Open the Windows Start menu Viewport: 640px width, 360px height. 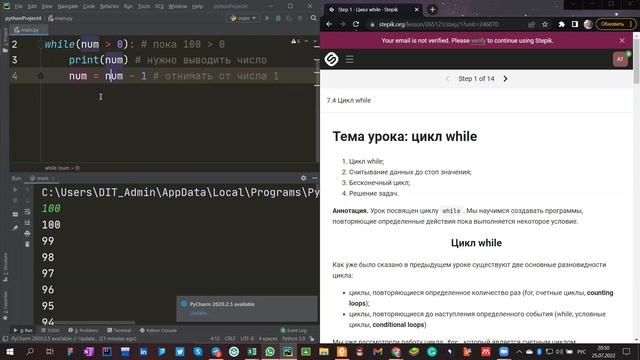click(x=9, y=351)
